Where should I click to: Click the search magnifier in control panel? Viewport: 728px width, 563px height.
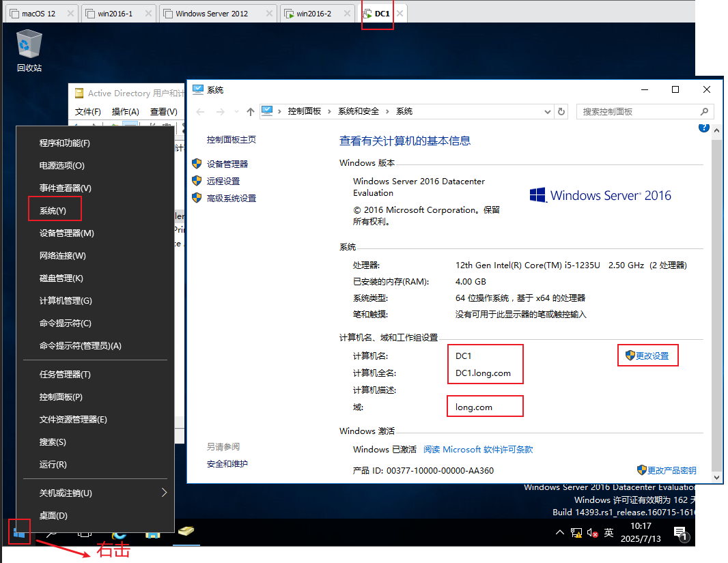[704, 112]
